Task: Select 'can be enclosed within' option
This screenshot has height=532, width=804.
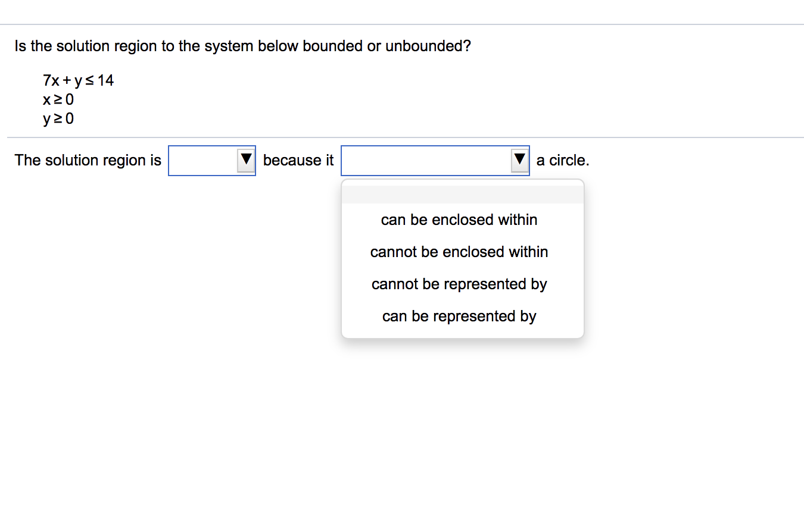Action: tap(459, 220)
